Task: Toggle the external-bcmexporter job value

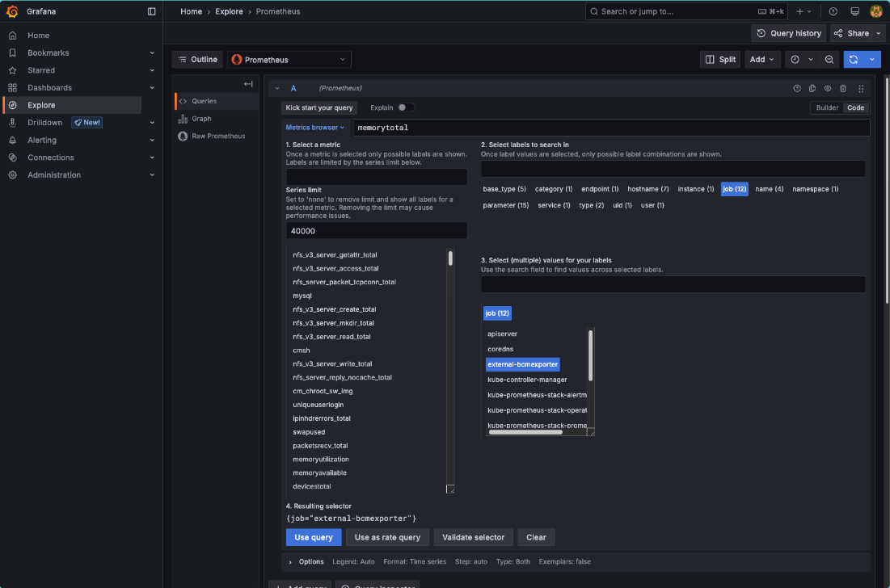Action: tap(522, 364)
